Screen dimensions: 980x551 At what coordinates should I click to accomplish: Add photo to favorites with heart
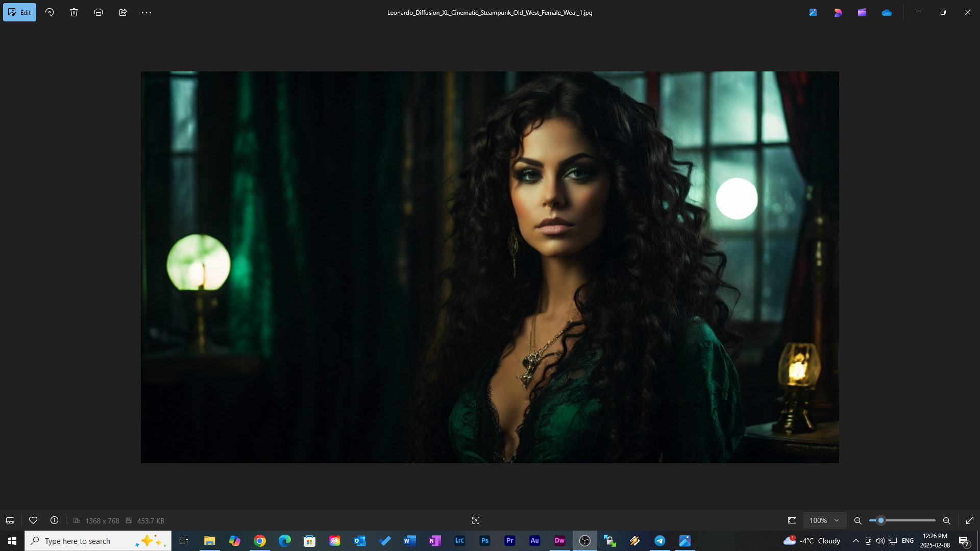point(33,520)
